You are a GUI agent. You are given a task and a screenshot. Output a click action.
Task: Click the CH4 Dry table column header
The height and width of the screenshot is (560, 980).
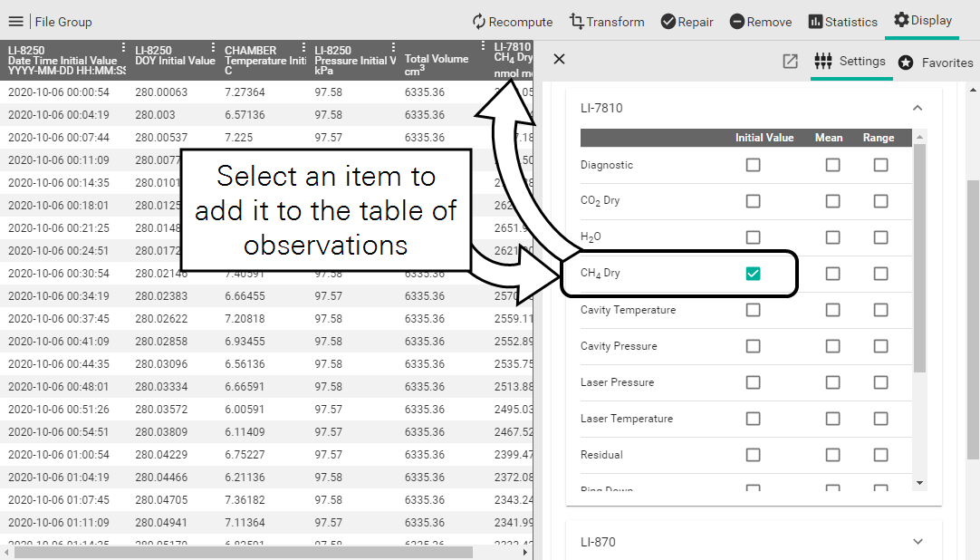[513, 60]
